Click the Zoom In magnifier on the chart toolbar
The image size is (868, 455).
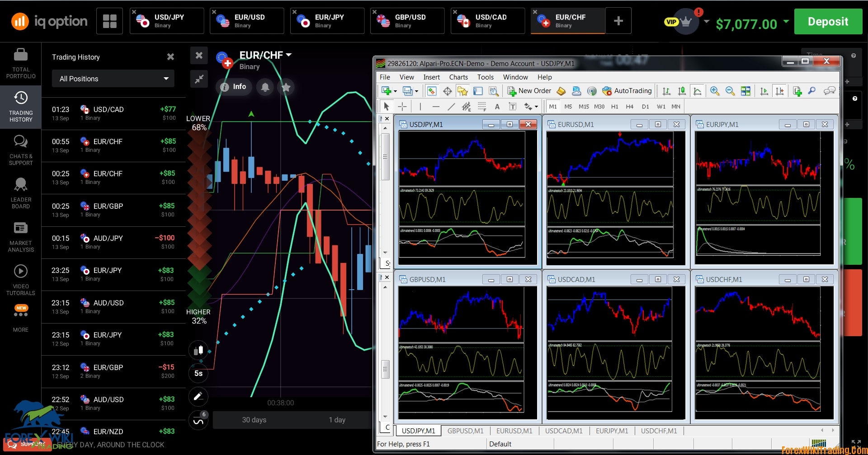tap(715, 91)
